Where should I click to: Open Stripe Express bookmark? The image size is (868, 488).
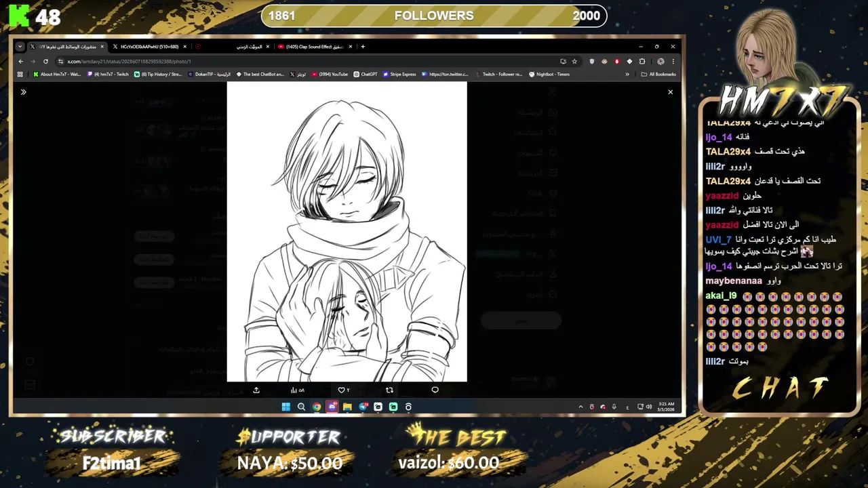(x=399, y=75)
